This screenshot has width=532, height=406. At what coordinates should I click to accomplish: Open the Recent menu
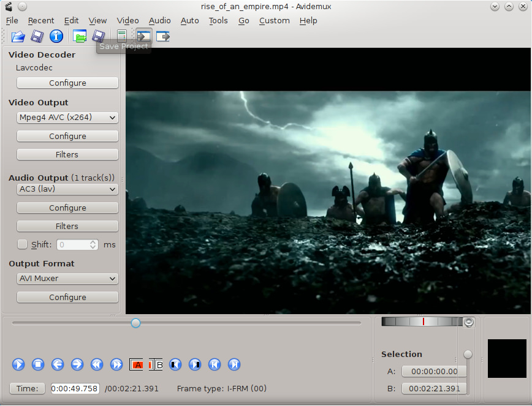41,21
